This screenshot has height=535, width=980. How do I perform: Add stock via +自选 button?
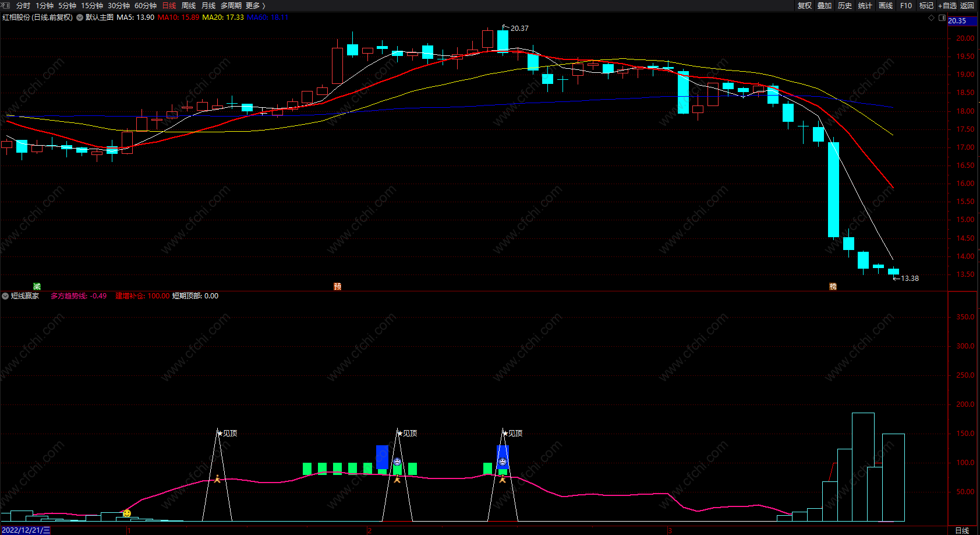pyautogui.click(x=947, y=6)
